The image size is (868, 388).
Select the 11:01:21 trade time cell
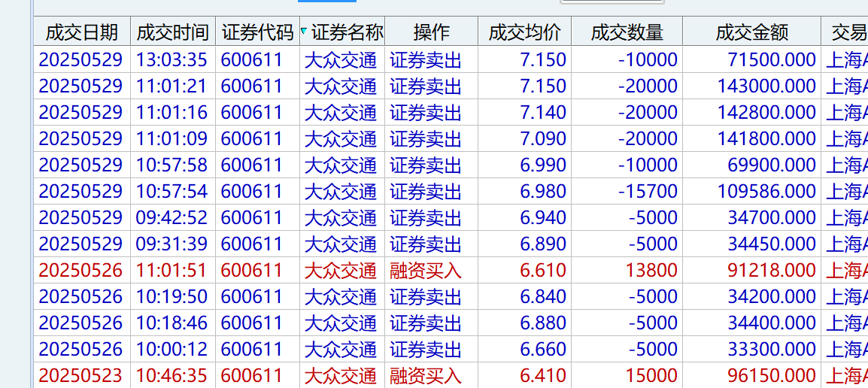click(171, 86)
